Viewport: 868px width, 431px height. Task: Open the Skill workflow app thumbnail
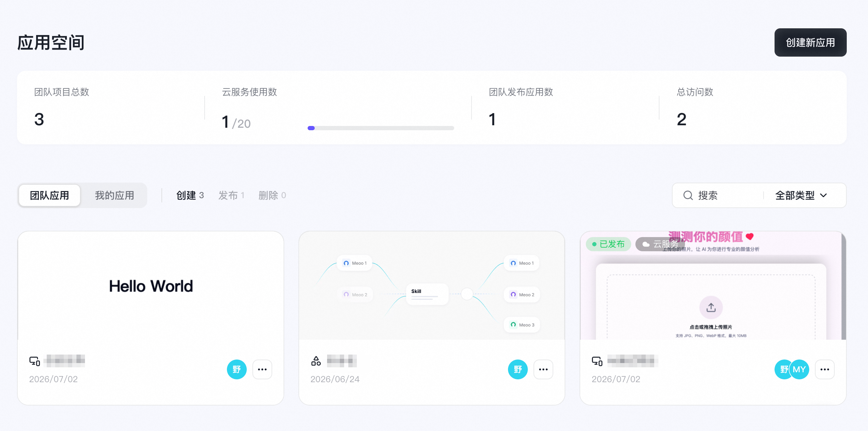[432, 286]
